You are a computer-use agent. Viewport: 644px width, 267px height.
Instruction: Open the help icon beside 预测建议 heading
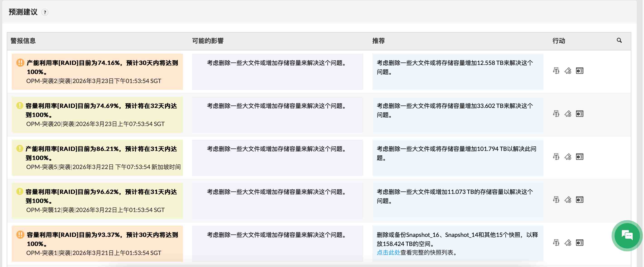click(45, 12)
